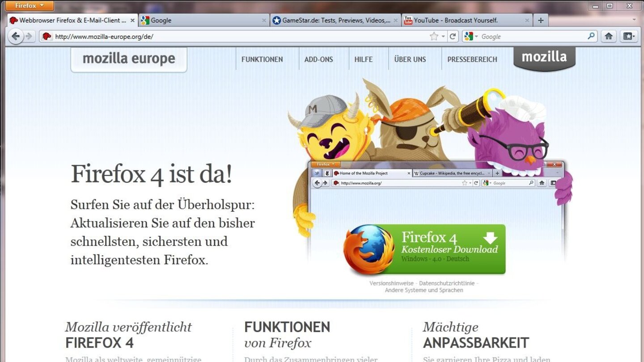The width and height of the screenshot is (644, 362).
Task: Close the GameStar.de tab
Action: click(395, 21)
